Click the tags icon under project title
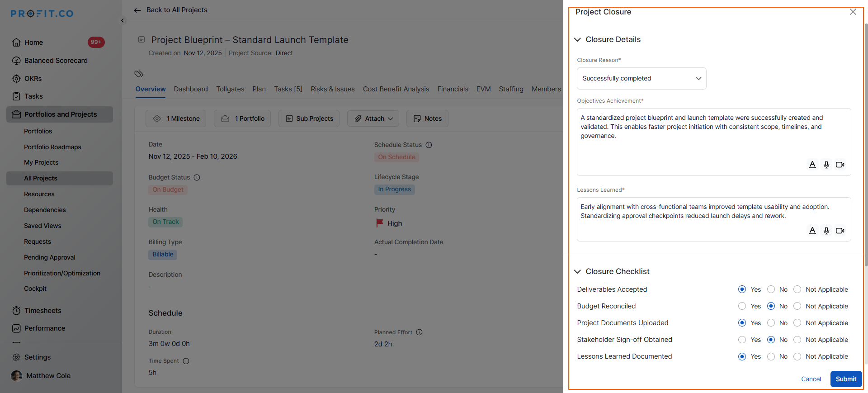 (139, 74)
